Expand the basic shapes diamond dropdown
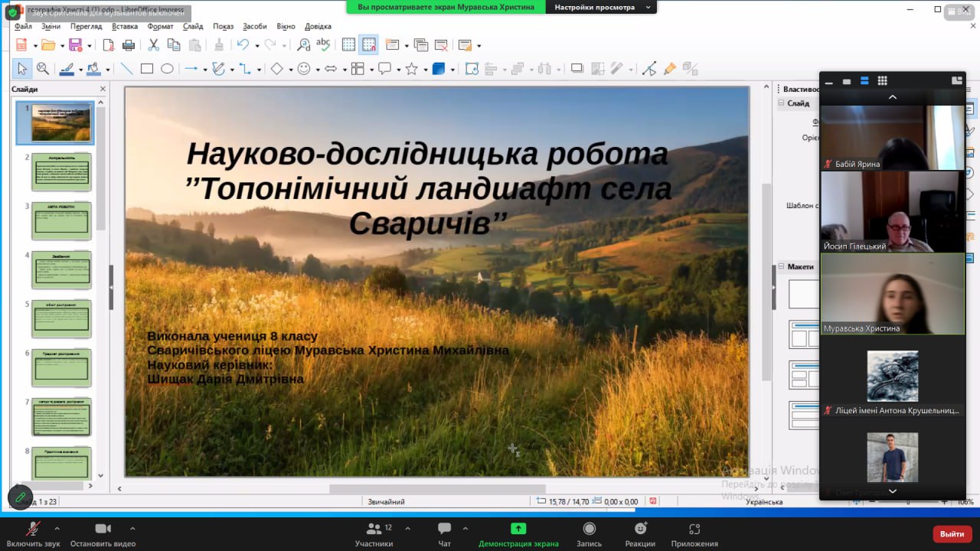Screen dimensions: 980x551 coord(290,70)
